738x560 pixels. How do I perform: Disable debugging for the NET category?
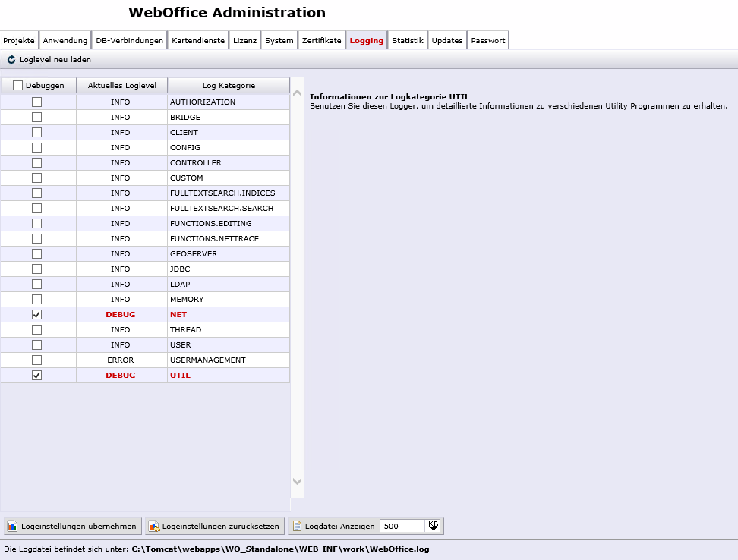(x=38, y=314)
